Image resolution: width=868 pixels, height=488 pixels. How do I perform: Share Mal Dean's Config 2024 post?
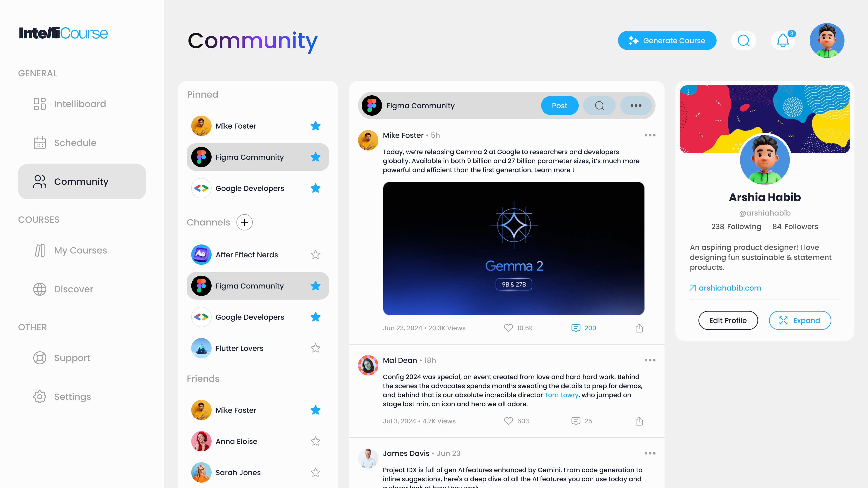pos(639,421)
